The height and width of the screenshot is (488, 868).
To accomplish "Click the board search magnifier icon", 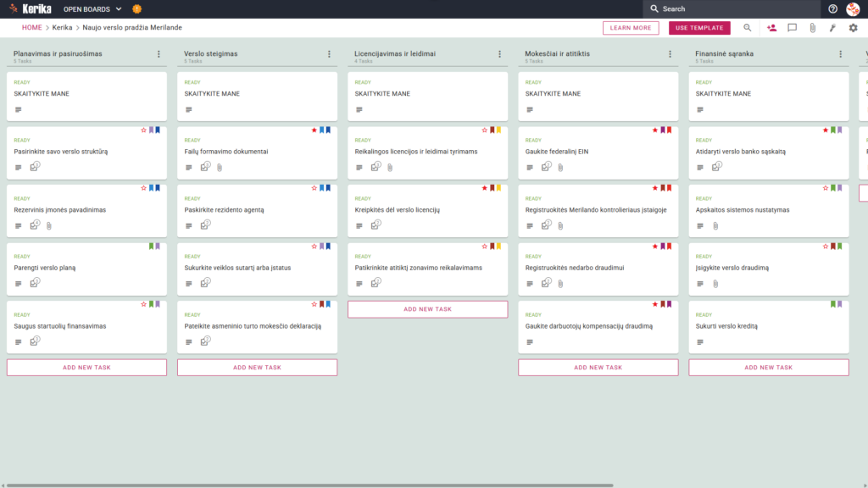I will 748,28.
